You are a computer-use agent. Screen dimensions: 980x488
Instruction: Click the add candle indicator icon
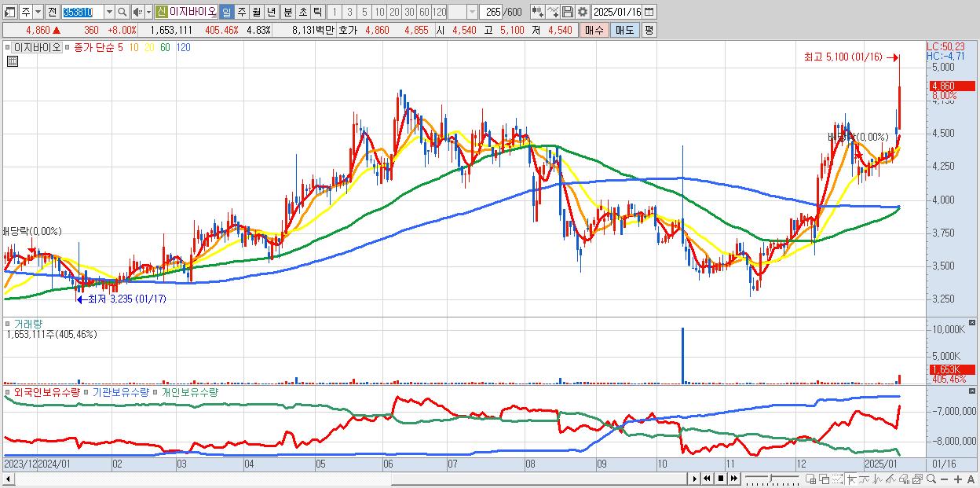[x=538, y=12]
